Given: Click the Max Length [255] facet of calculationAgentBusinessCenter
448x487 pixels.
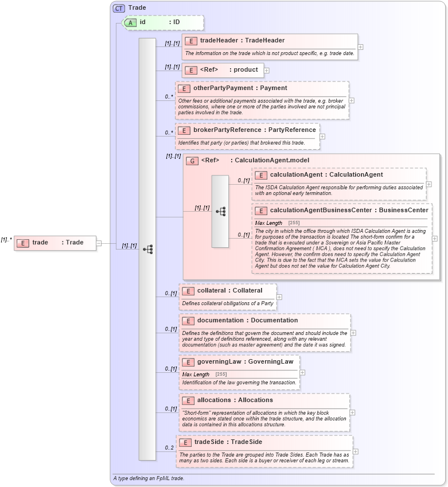Looking at the screenshot, I should coord(277,223).
